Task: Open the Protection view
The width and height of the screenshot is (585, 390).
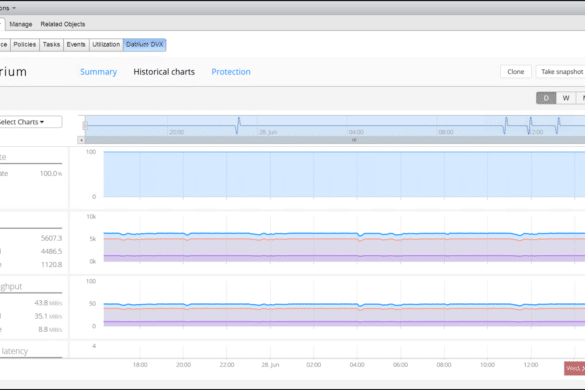Action: pyautogui.click(x=231, y=72)
